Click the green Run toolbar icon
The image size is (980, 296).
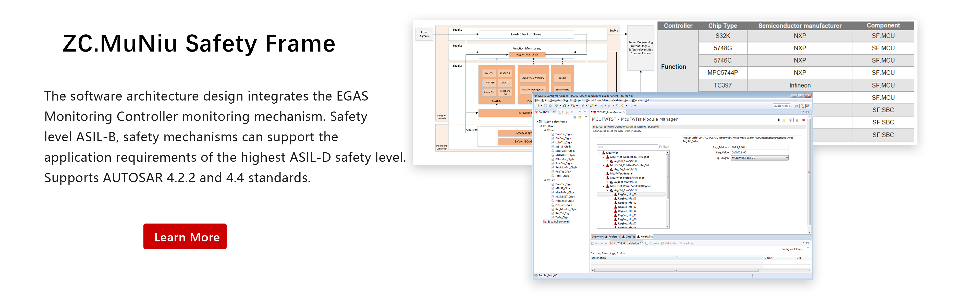pos(565,106)
